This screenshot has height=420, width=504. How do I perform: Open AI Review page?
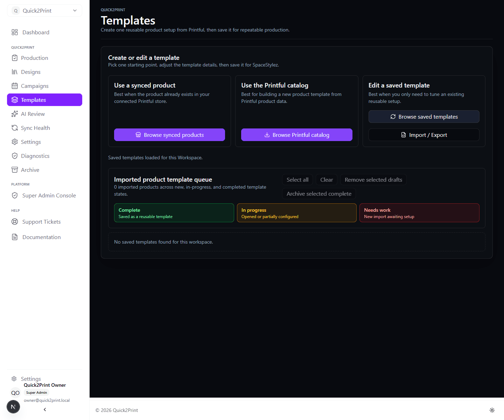[44, 114]
